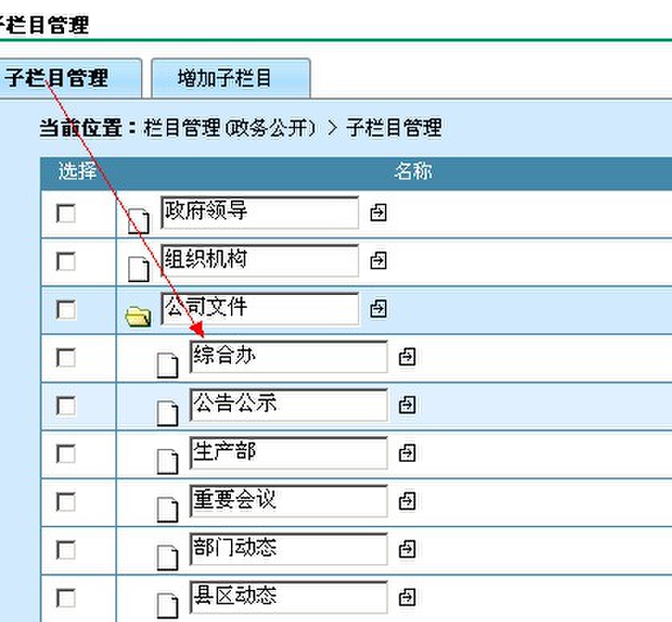672x622 pixels.
Task: Click the 名称 column header
Action: [x=413, y=172]
